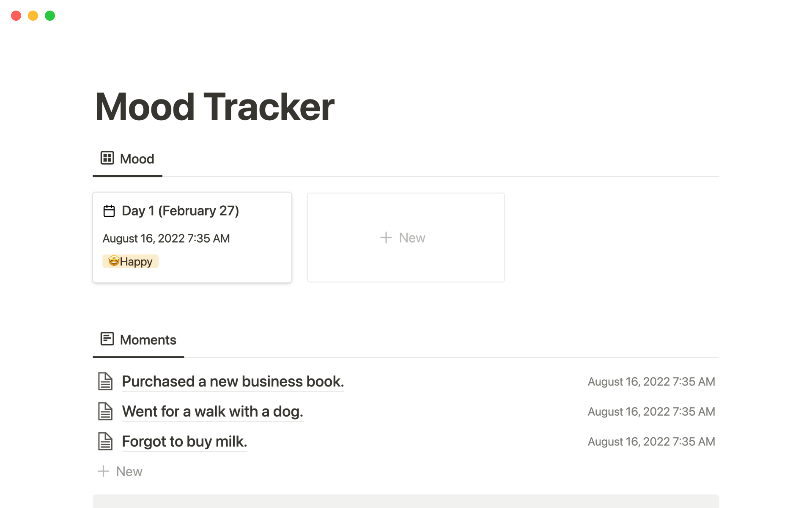Click the Happy mood tag
The width and height of the screenshot is (812, 508).
[x=130, y=262]
